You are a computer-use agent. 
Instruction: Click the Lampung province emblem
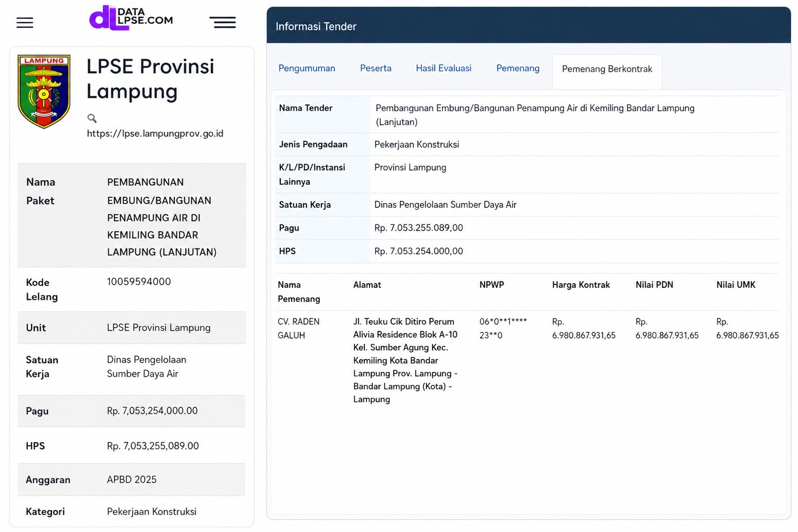pos(44,91)
